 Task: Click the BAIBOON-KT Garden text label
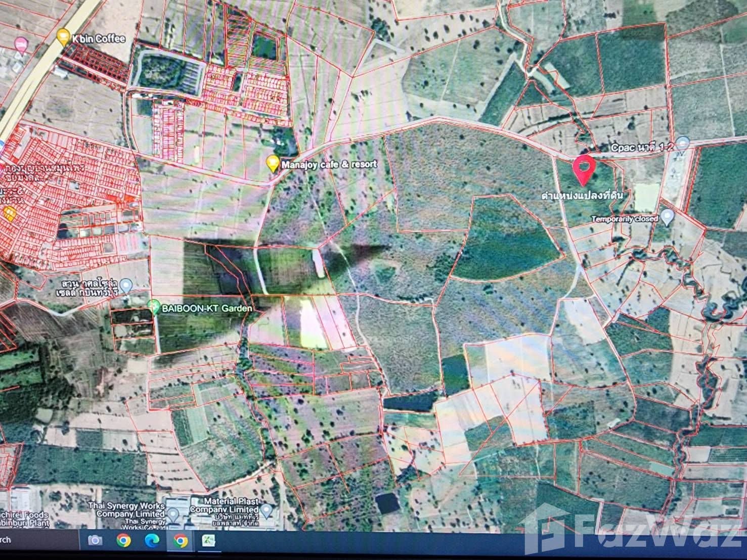point(207,307)
